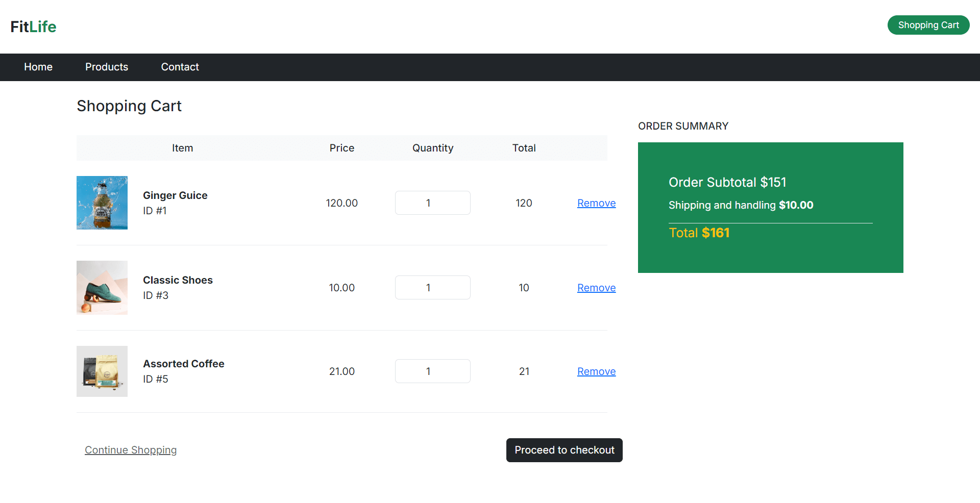This screenshot has width=980, height=503.
Task: Remove Ginger Guice from the cart
Action: coord(596,203)
